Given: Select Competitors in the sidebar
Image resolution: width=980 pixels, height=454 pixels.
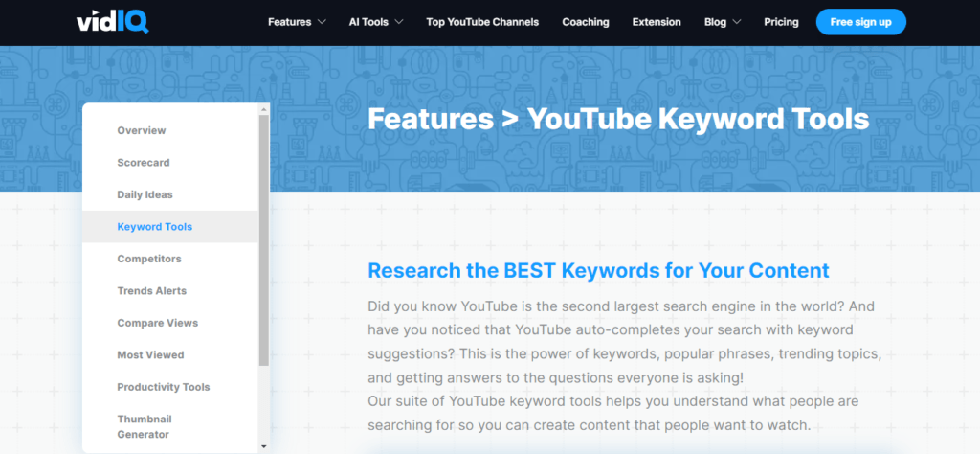Looking at the screenshot, I should click(x=148, y=259).
